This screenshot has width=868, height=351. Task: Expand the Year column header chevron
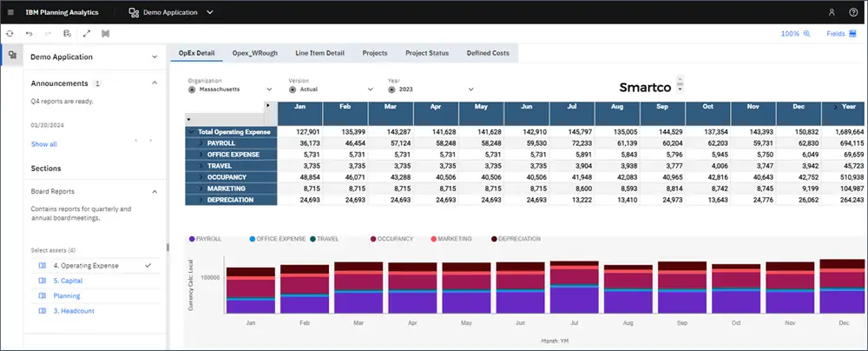(x=835, y=107)
